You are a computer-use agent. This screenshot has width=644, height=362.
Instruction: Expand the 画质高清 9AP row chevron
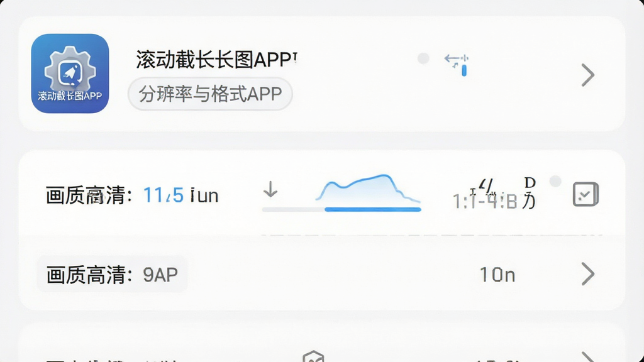[588, 274]
